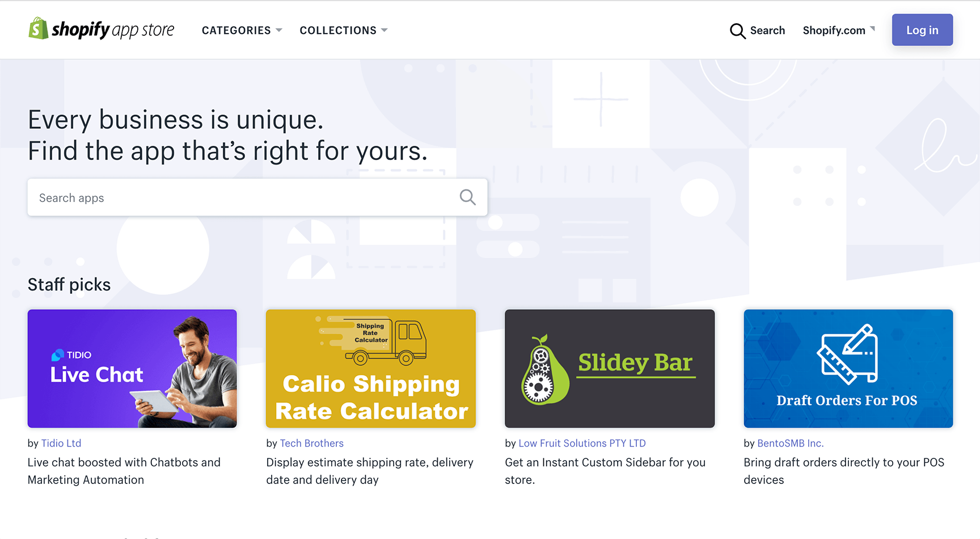The image size is (980, 539).
Task: Click the Log in button
Action: (x=922, y=30)
